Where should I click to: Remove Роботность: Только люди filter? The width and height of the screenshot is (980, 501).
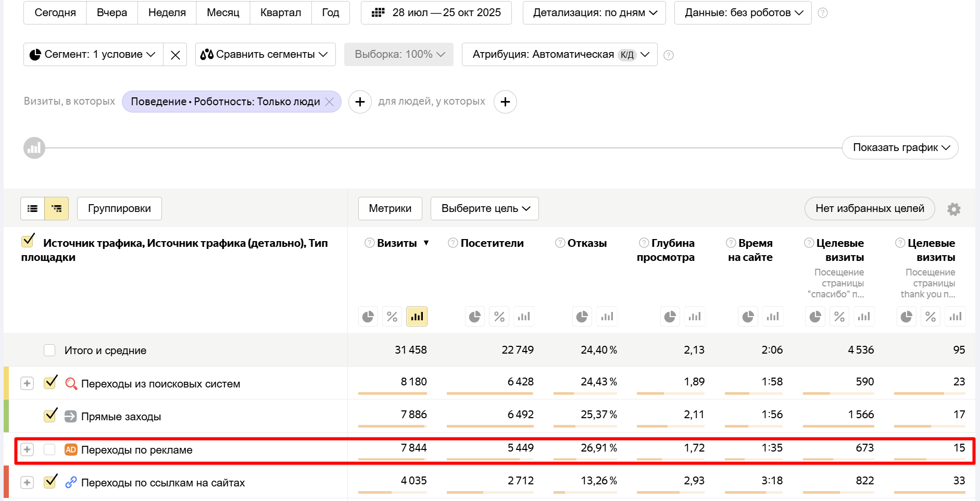click(330, 102)
